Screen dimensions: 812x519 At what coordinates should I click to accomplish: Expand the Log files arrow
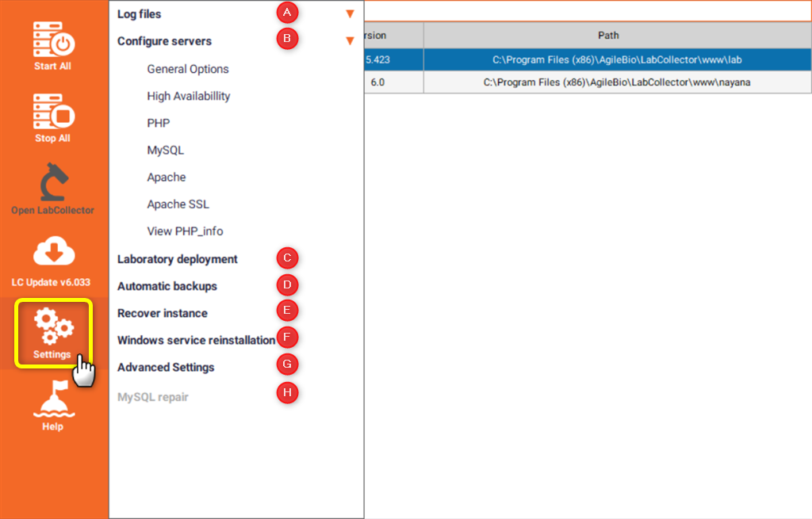tap(350, 14)
